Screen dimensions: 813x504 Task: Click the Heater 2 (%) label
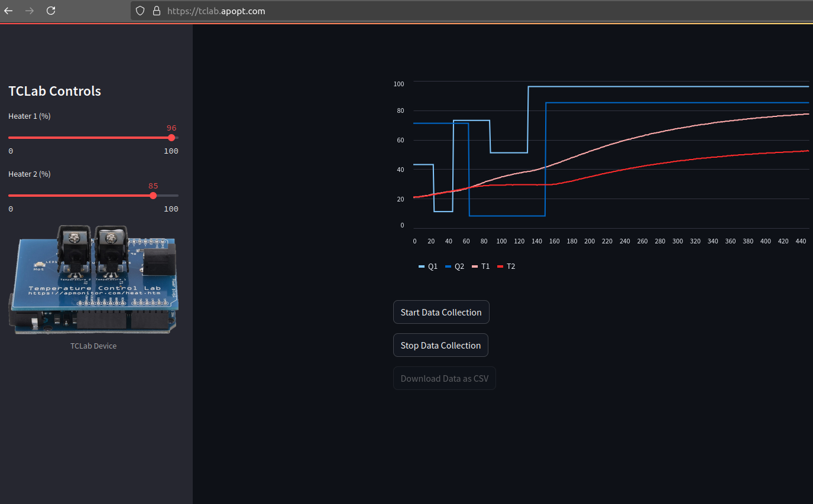tap(30, 174)
